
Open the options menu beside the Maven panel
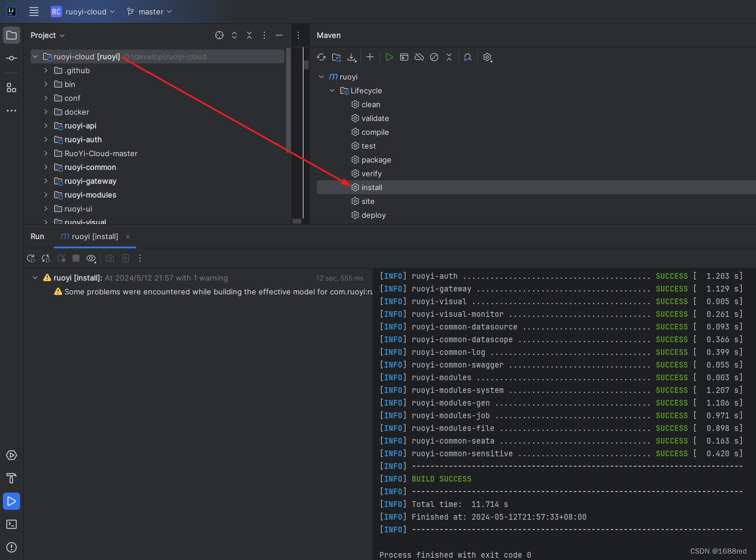(298, 35)
